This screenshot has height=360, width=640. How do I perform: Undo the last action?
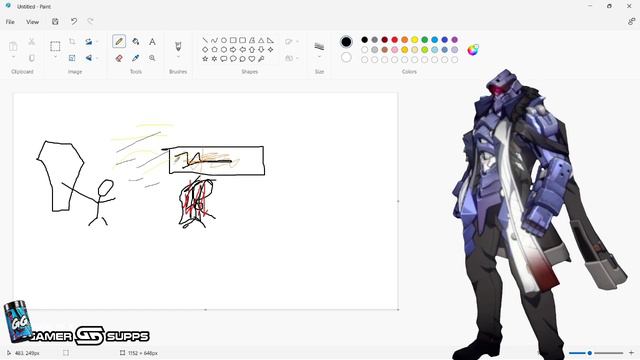74,22
